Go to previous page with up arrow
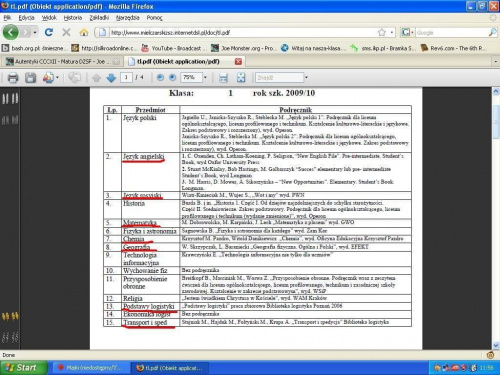Screen dimensions: 500x375 (x=96, y=78)
